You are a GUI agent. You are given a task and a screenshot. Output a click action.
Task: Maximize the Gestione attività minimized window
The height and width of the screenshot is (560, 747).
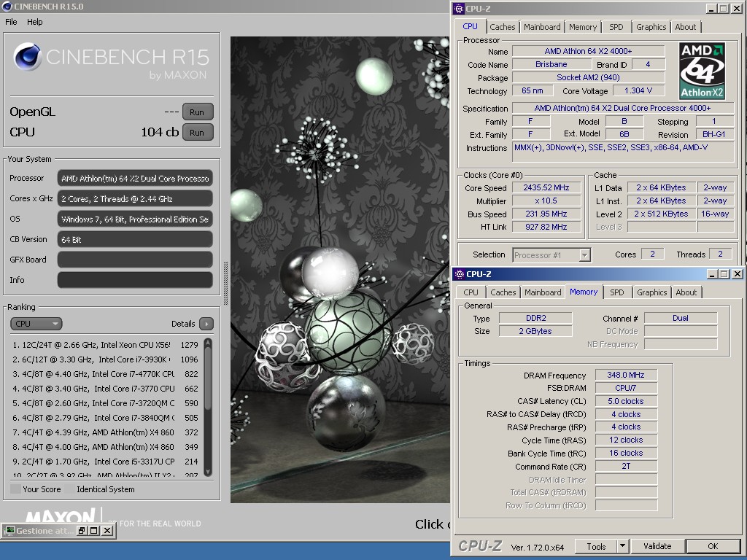94,531
